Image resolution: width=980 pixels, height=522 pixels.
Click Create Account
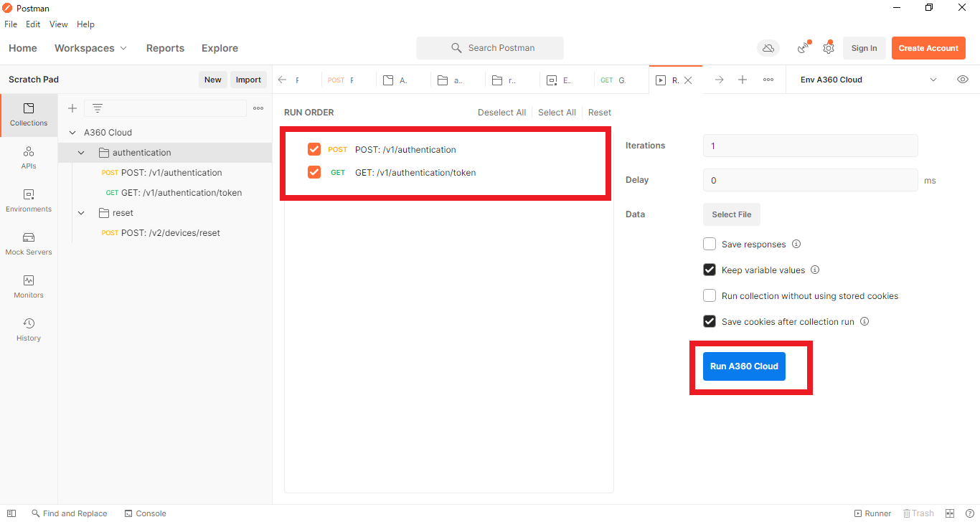point(928,48)
